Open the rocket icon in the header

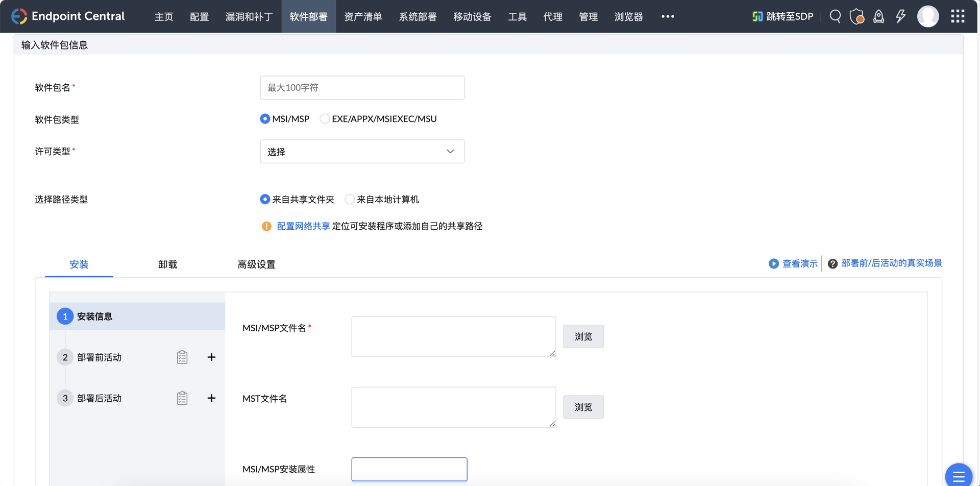(878, 16)
